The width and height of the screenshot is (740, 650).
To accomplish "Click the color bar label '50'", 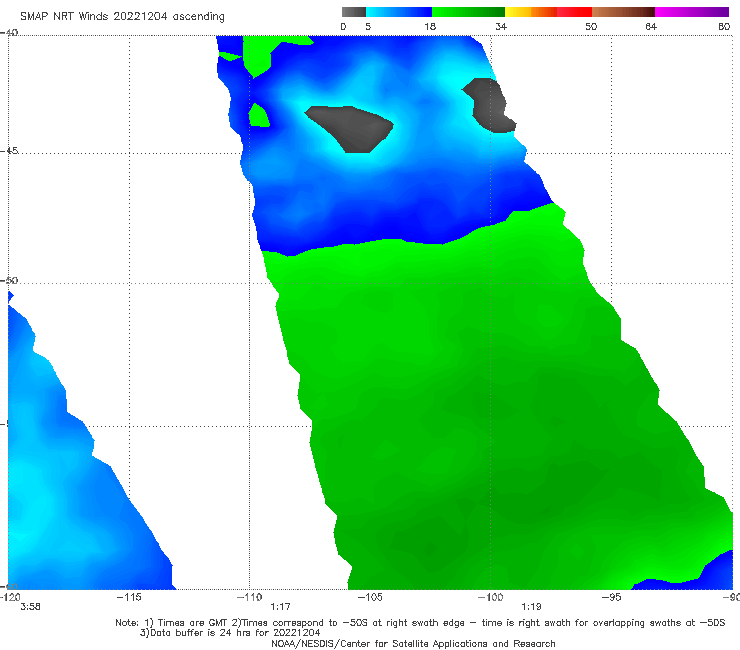I will pyautogui.click(x=591, y=26).
